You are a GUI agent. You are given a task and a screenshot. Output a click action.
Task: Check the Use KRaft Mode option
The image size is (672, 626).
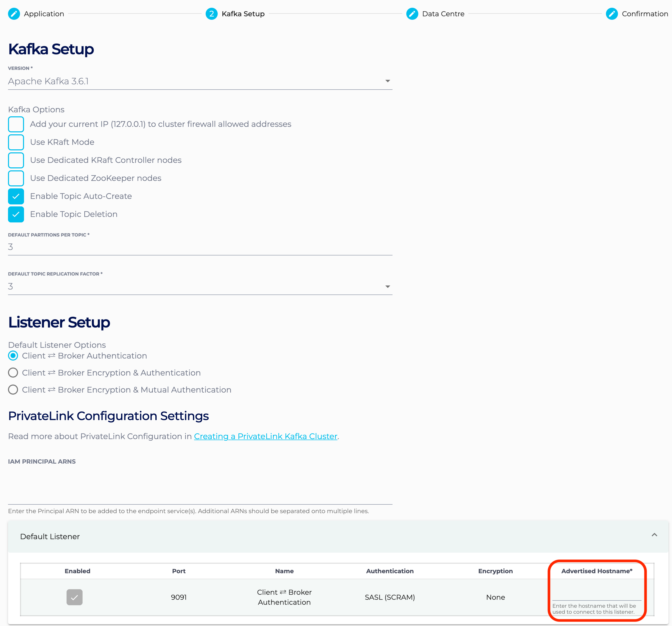click(x=16, y=142)
